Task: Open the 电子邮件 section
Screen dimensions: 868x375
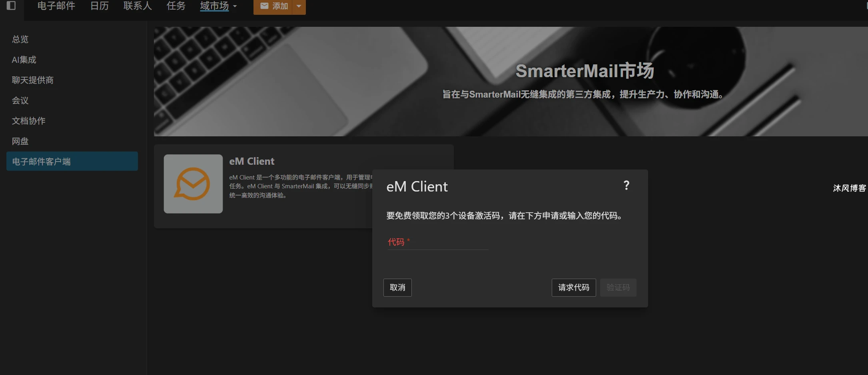Action: (x=56, y=6)
